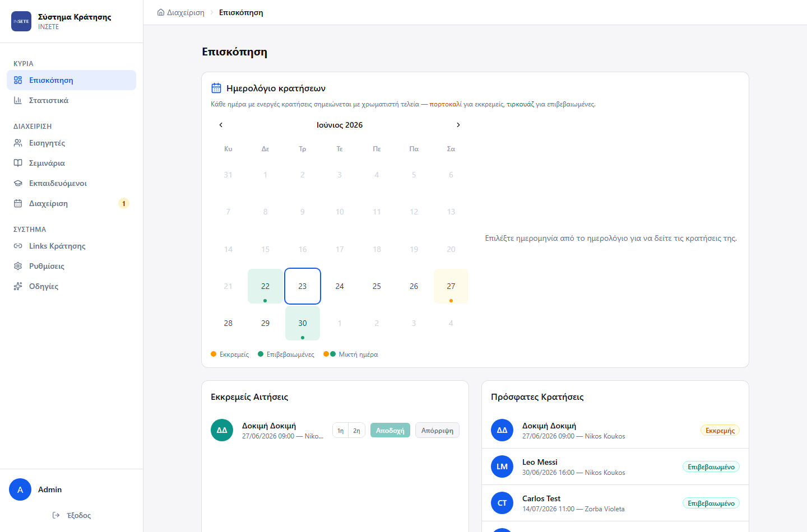Viewport: 807px width, 532px height.
Task: Click the ΔΔ avatar in Πρόσφατες Κρατήσεις
Action: (502, 430)
